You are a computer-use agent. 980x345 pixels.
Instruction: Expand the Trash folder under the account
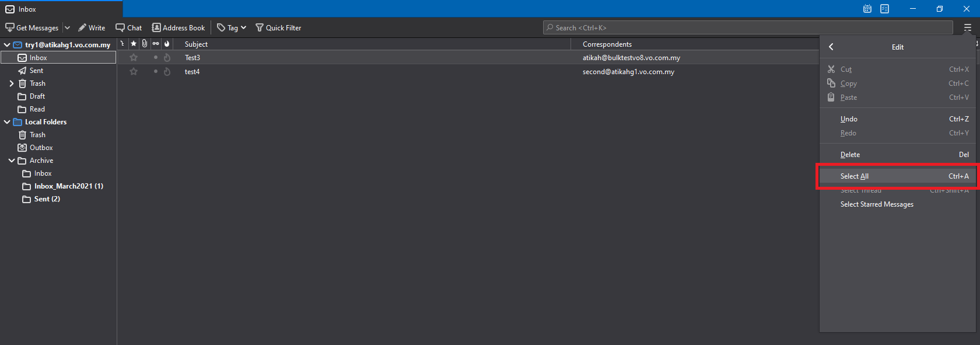click(x=12, y=83)
